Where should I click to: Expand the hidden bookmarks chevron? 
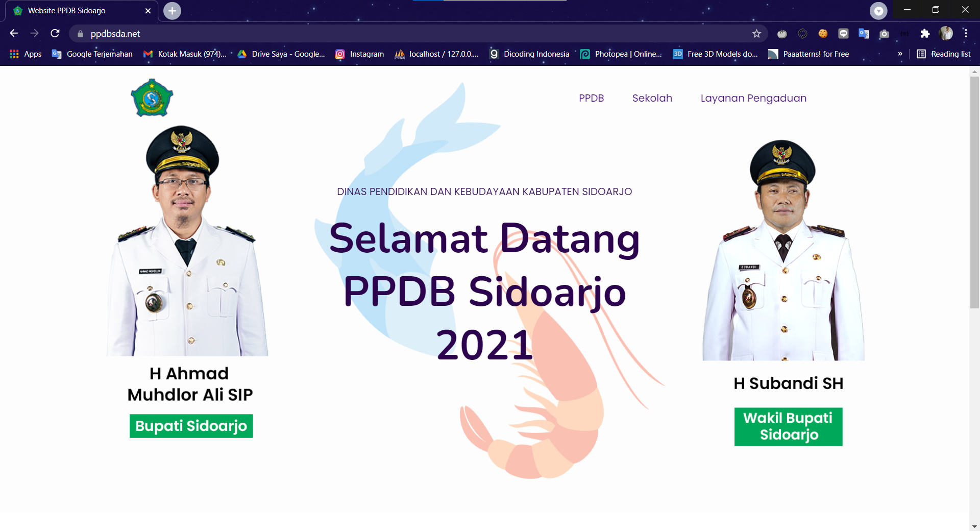pyautogui.click(x=900, y=54)
